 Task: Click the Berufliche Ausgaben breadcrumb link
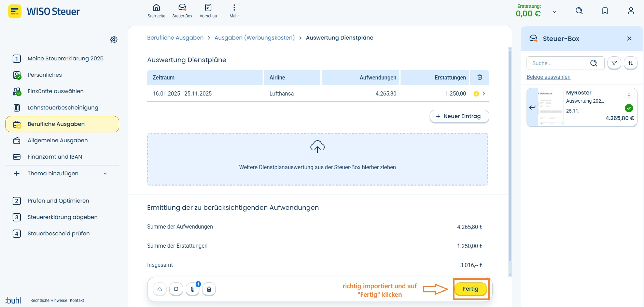click(x=175, y=38)
